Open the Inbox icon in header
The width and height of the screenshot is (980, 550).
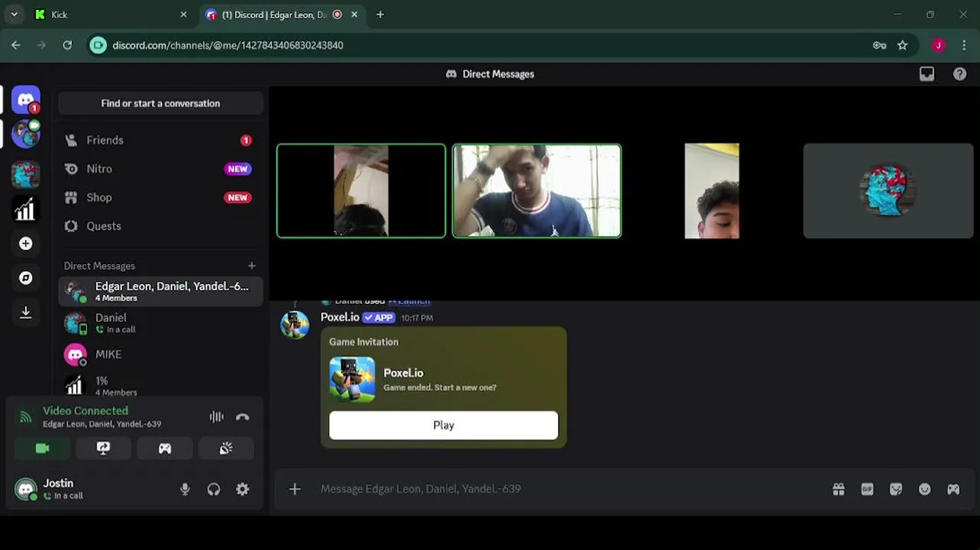coord(927,74)
